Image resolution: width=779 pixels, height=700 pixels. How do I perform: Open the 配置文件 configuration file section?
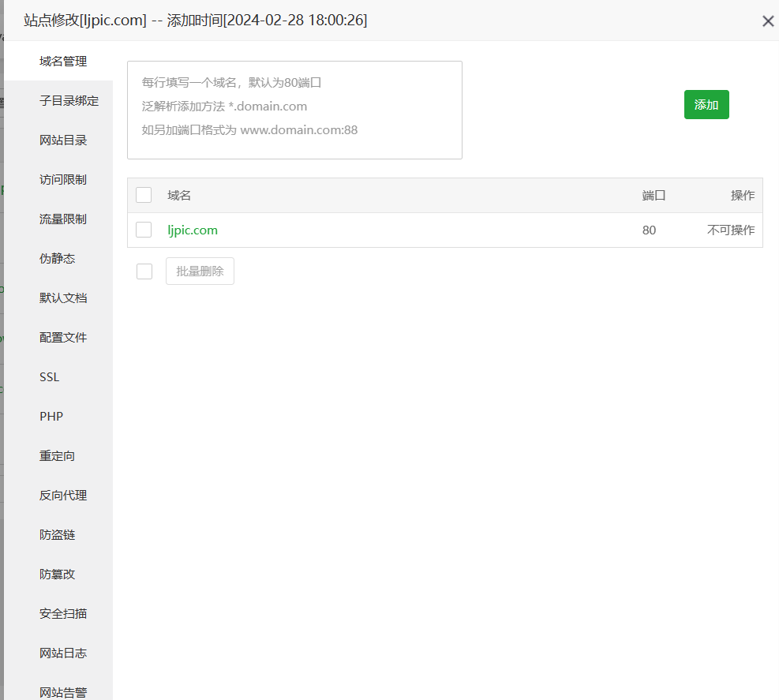pyautogui.click(x=63, y=337)
